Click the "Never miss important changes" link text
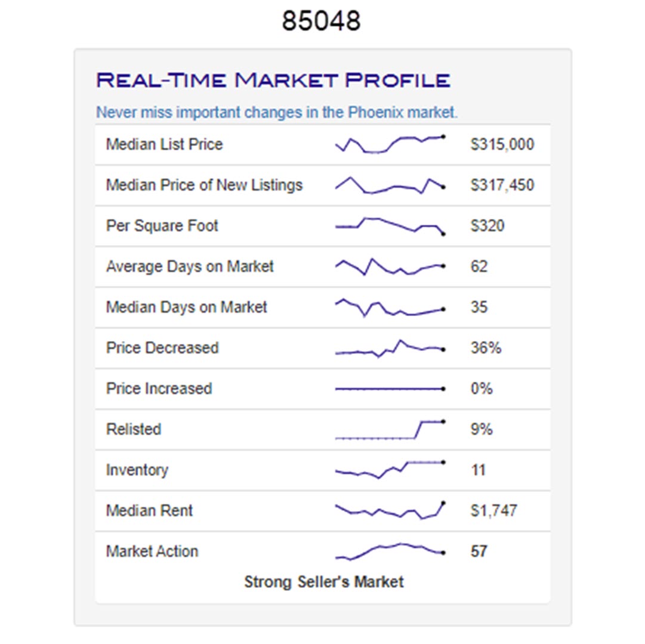The height and width of the screenshot is (644, 645). 277,112
